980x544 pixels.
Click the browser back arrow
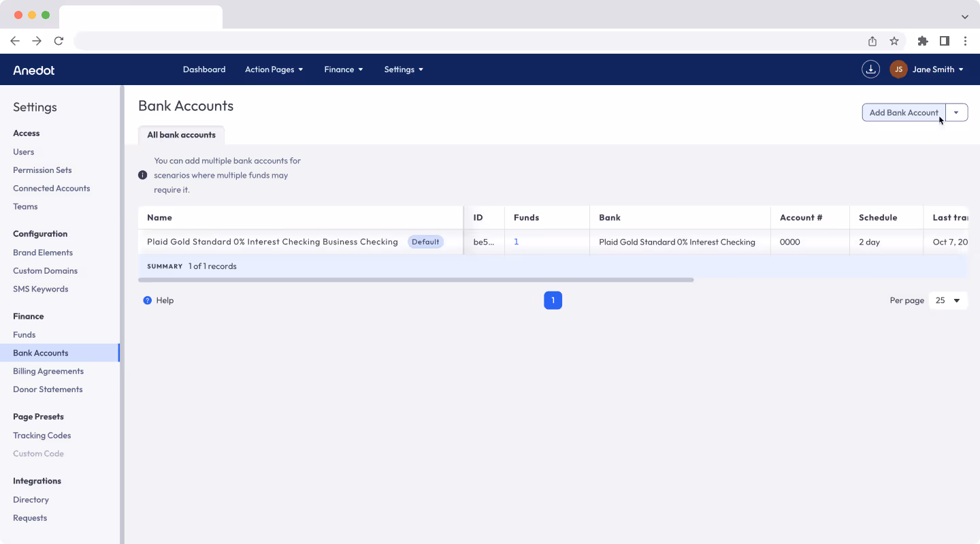[15, 41]
